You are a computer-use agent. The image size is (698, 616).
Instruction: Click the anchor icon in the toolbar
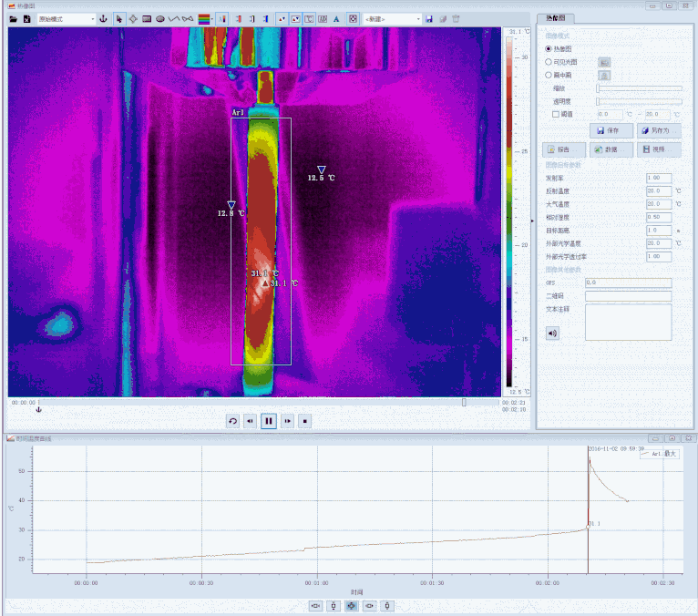(x=103, y=19)
